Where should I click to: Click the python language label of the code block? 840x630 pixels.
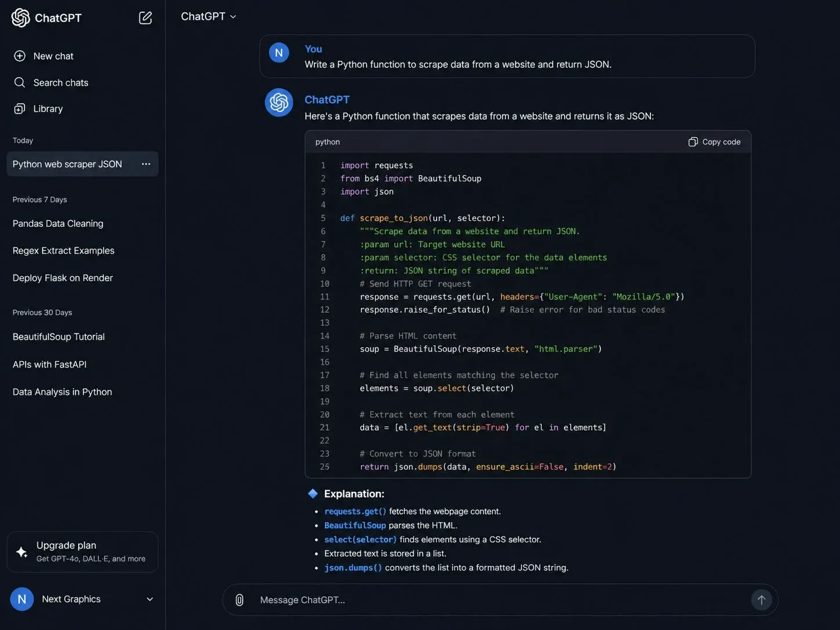(328, 142)
